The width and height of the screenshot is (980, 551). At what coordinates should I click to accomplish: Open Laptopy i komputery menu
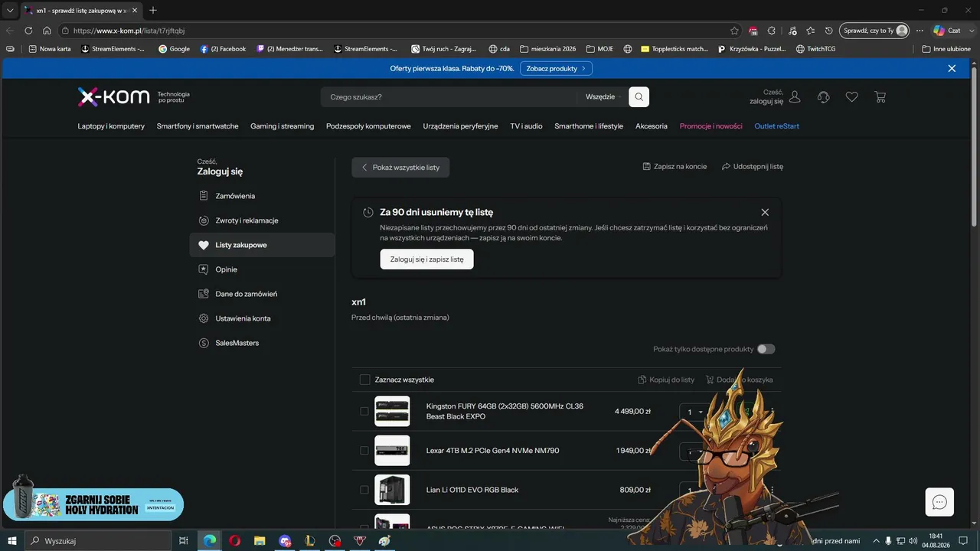111,126
